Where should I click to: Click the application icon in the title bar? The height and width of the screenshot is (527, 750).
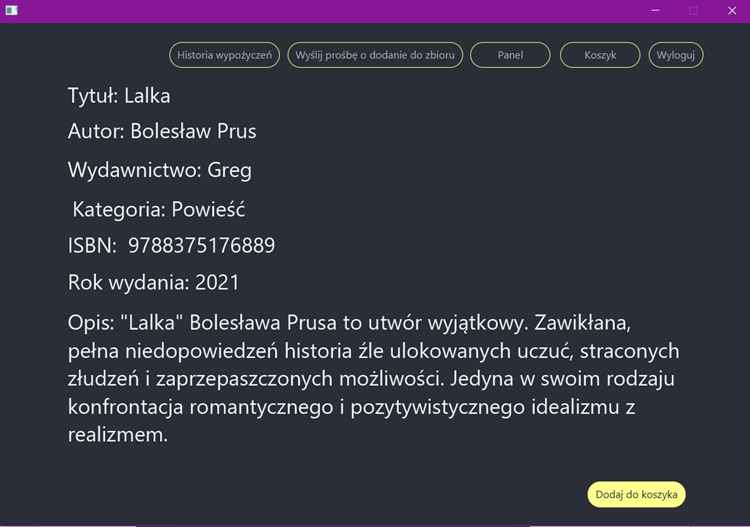[11, 10]
